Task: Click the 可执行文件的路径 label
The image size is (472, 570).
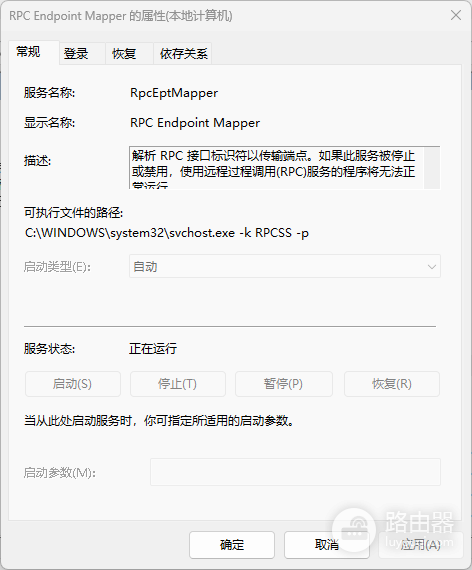Action: click(x=73, y=212)
